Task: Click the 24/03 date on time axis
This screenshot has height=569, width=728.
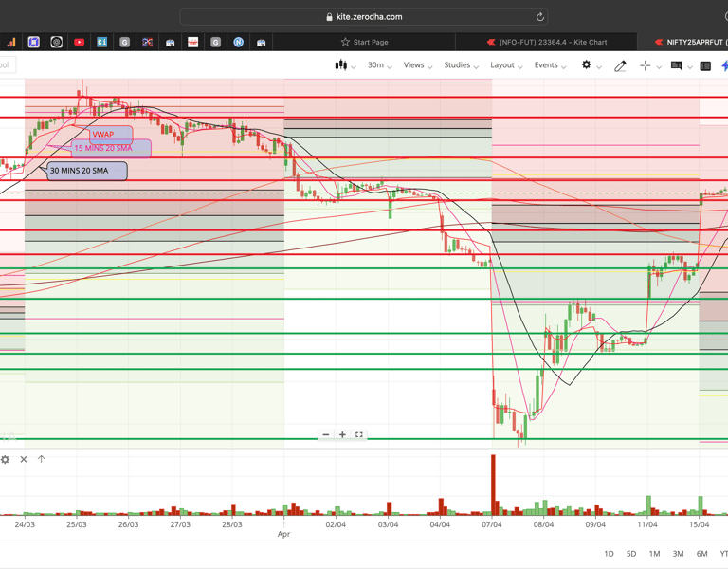Action: coord(25,524)
